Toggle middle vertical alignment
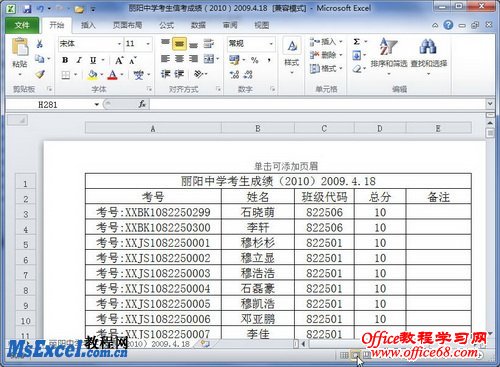Screen dimensions: 500x367 [x=179, y=44]
